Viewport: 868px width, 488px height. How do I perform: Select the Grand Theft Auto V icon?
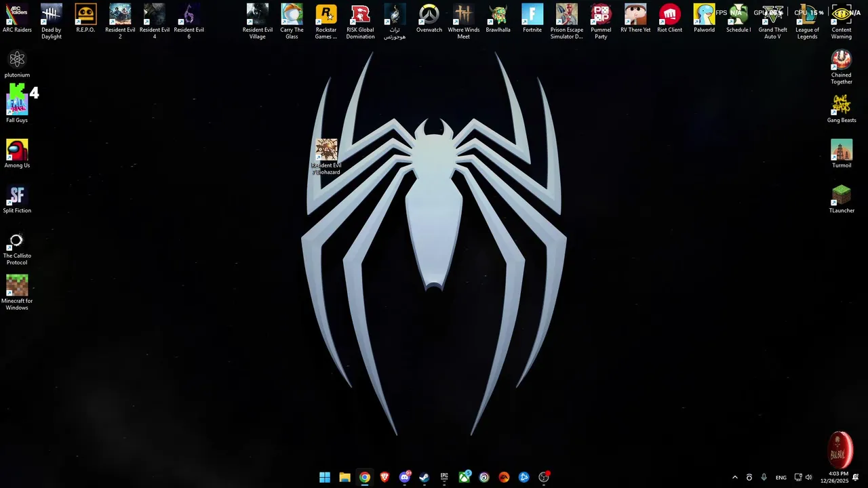773,22
